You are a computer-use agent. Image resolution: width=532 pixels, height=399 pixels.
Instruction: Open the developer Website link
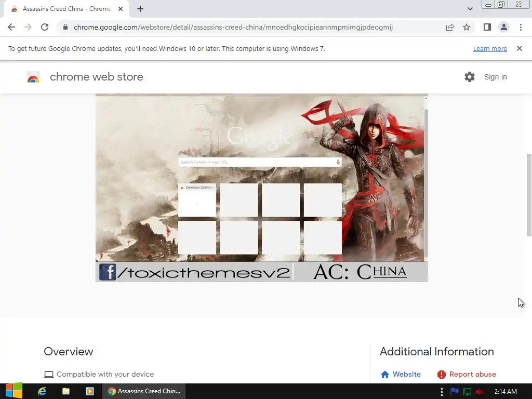pos(401,374)
